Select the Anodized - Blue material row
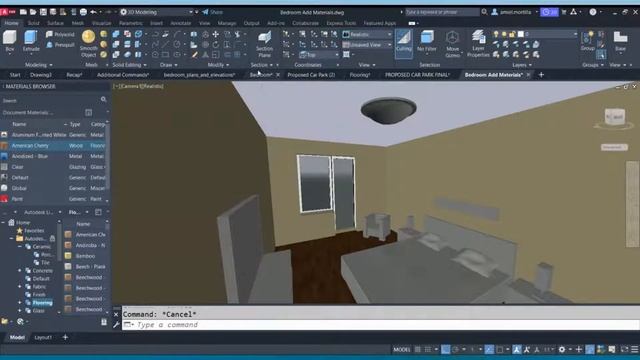The image size is (640, 360). click(x=54, y=156)
